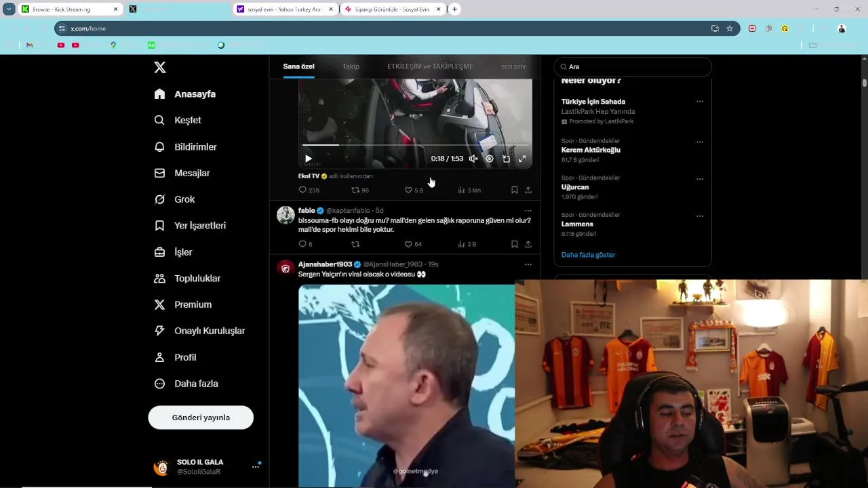Like fabio's post with 64 likes
The width and height of the screenshot is (868, 488).
point(413,244)
